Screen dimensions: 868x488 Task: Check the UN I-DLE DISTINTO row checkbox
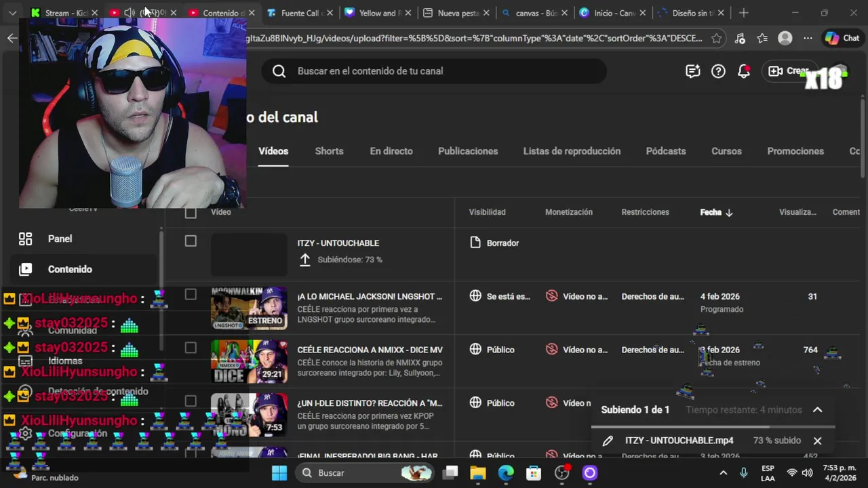[191, 401]
